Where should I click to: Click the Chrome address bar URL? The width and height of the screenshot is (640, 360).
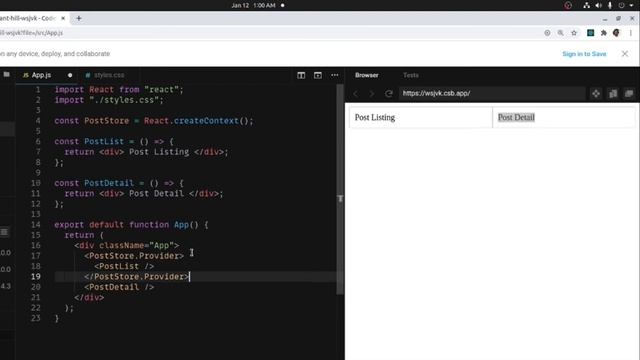31,33
